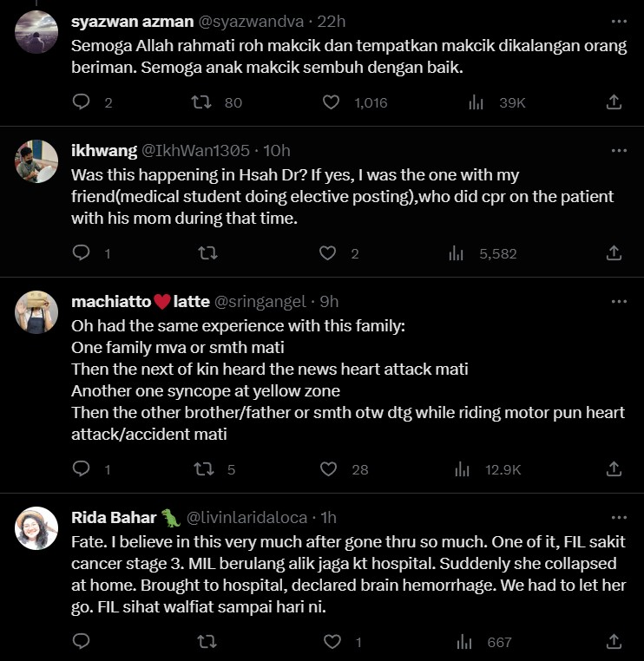644x661 pixels.
Task: Open more options on ikhwang's tweet
Action: click(618, 150)
